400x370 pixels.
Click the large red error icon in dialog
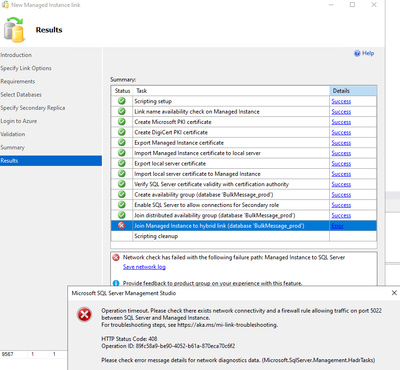[85, 314]
